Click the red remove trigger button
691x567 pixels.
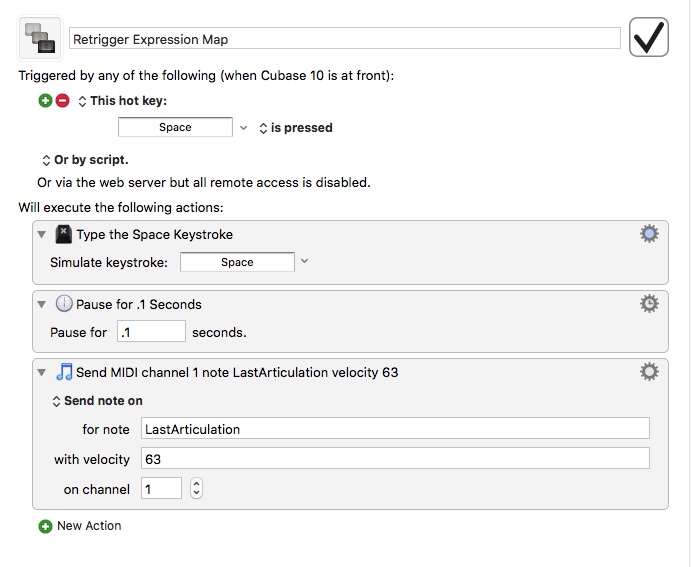pos(62,101)
